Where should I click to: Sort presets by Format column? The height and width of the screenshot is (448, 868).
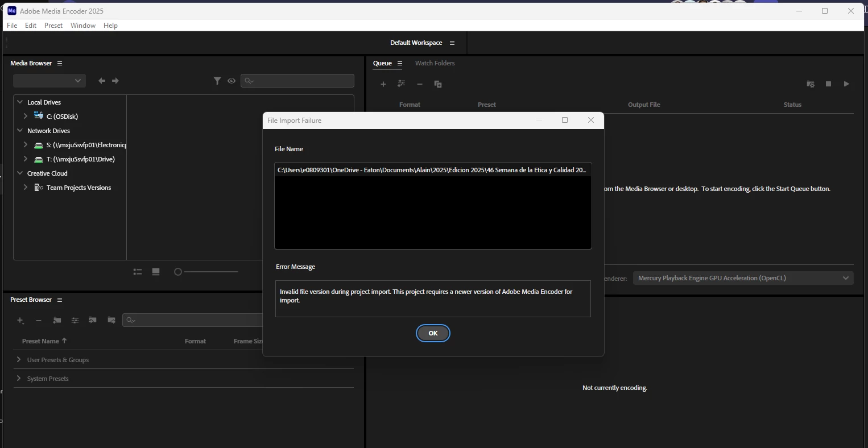195,341
